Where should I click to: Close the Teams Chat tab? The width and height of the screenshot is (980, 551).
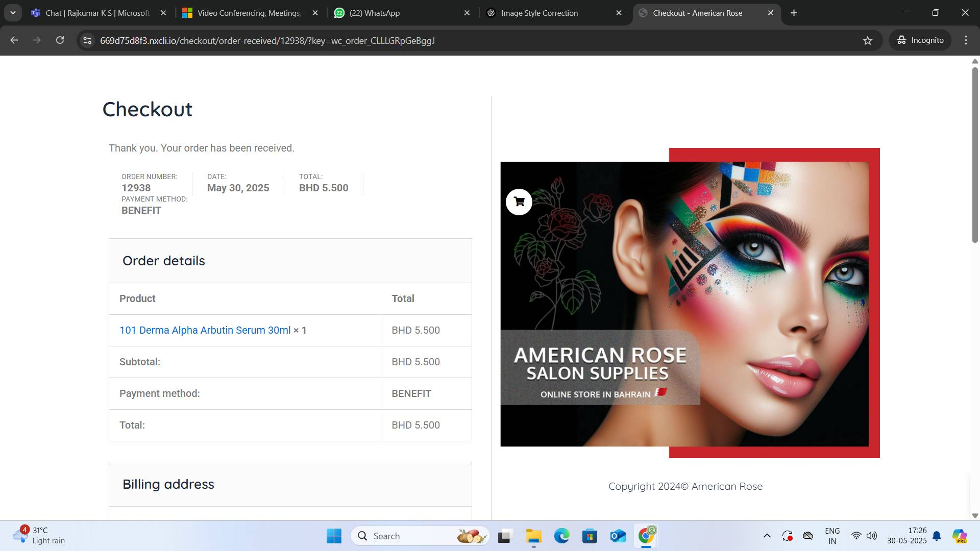tap(163, 13)
